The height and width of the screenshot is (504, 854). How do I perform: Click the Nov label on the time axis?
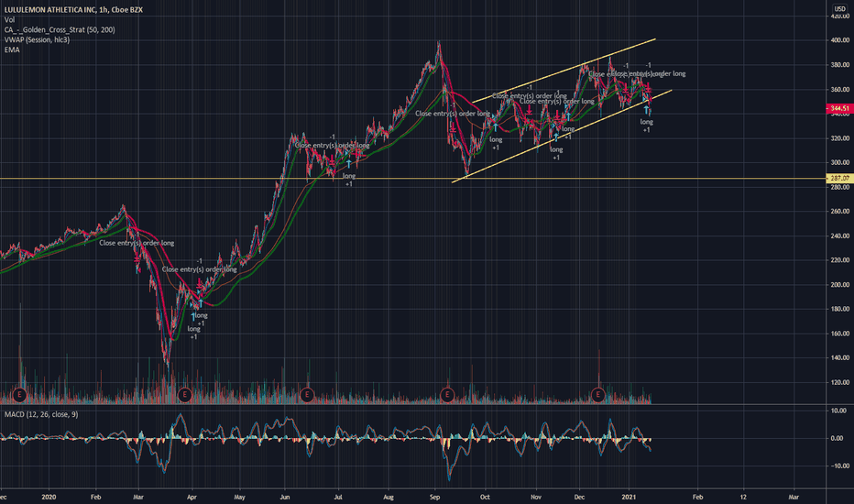tap(536, 497)
